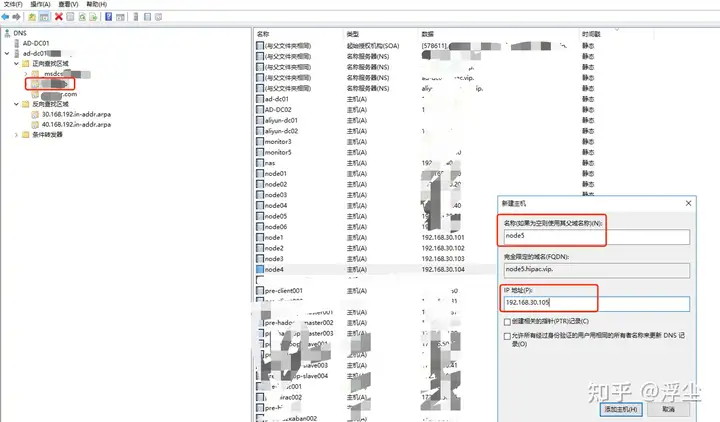Click folder icon of 正向查找区域
This screenshot has height=422, width=720.
26,63
